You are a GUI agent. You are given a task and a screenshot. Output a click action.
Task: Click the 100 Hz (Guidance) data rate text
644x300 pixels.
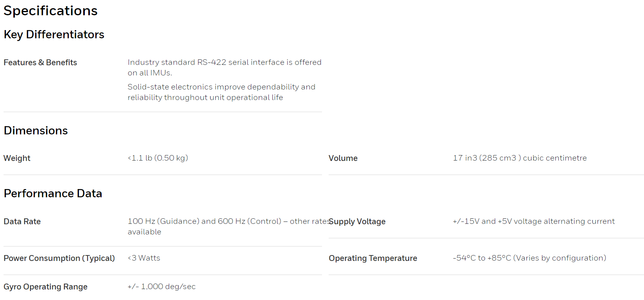tap(229, 227)
